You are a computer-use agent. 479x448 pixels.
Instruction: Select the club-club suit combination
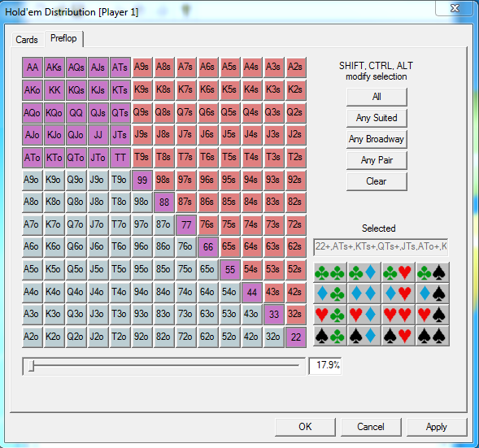(330, 272)
